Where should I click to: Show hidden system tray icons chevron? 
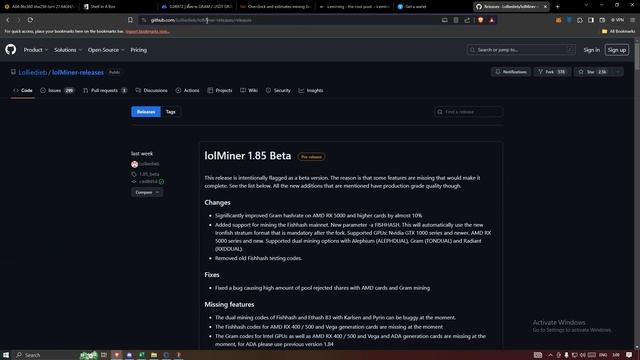click(x=550, y=355)
